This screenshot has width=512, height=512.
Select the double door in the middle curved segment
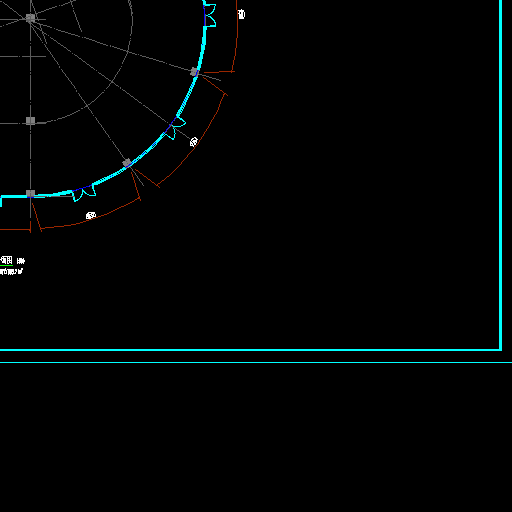coord(174,127)
